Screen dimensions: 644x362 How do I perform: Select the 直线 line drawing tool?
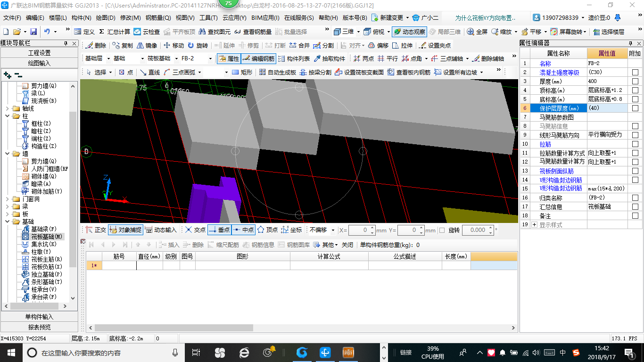[x=150, y=72]
